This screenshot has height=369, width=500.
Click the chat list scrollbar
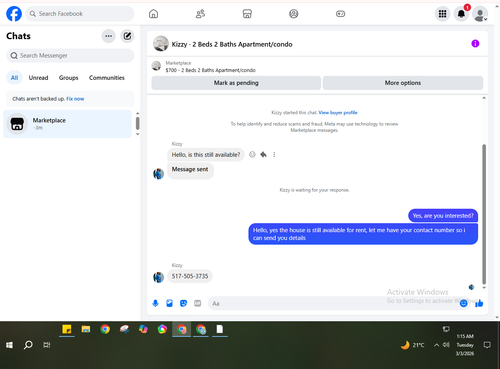tap(137, 123)
